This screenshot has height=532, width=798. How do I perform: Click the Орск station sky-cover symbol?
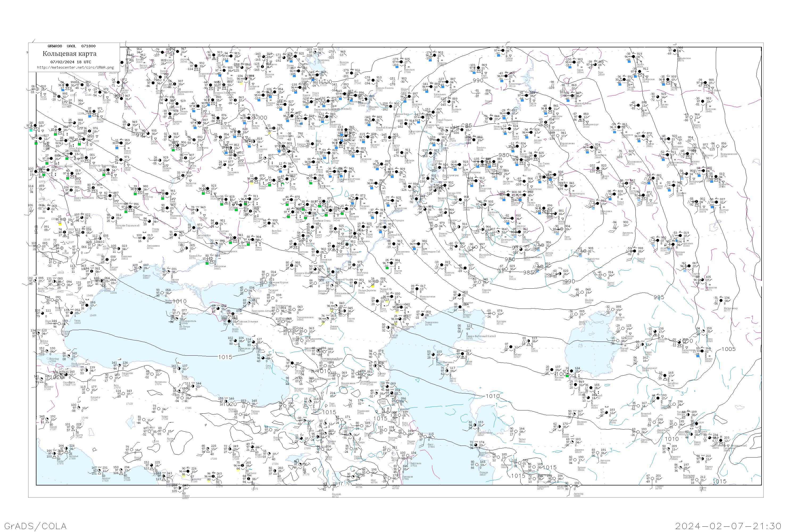[562, 229]
